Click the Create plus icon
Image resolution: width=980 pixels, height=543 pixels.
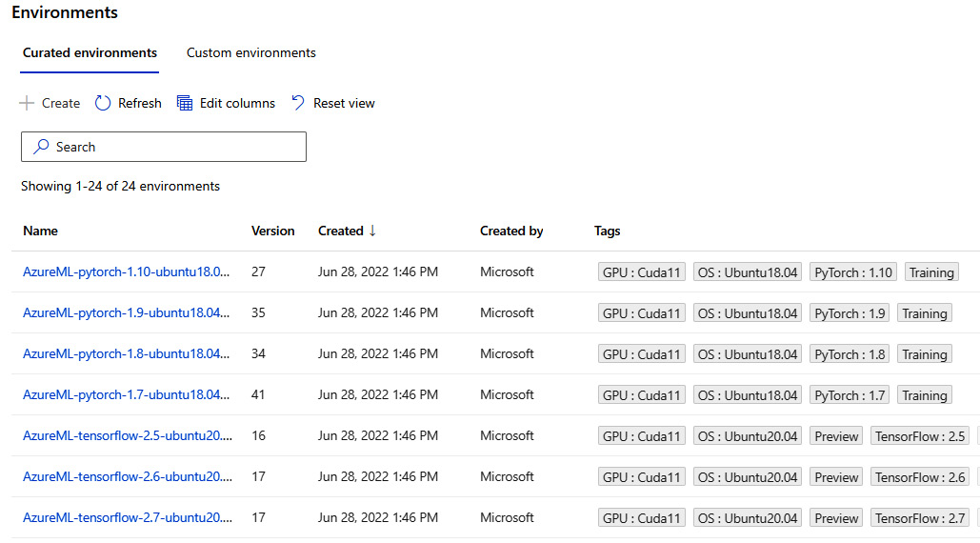(27, 103)
